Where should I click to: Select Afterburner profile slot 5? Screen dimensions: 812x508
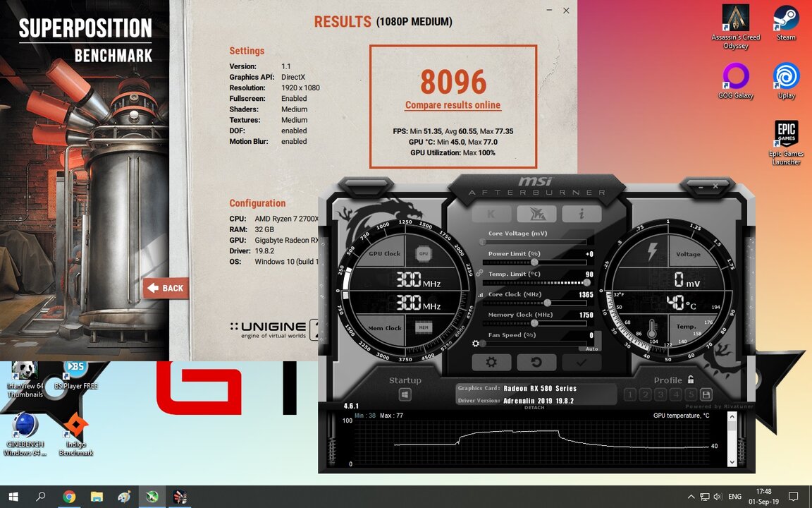690,394
